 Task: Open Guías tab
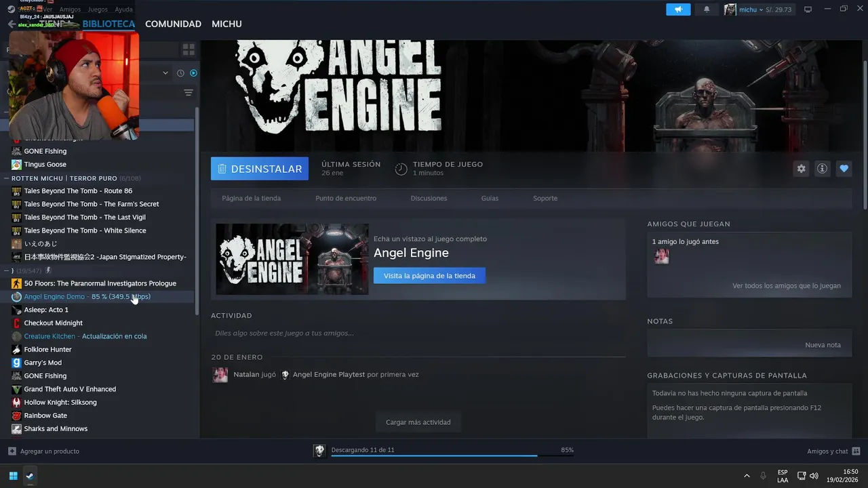[490, 199]
